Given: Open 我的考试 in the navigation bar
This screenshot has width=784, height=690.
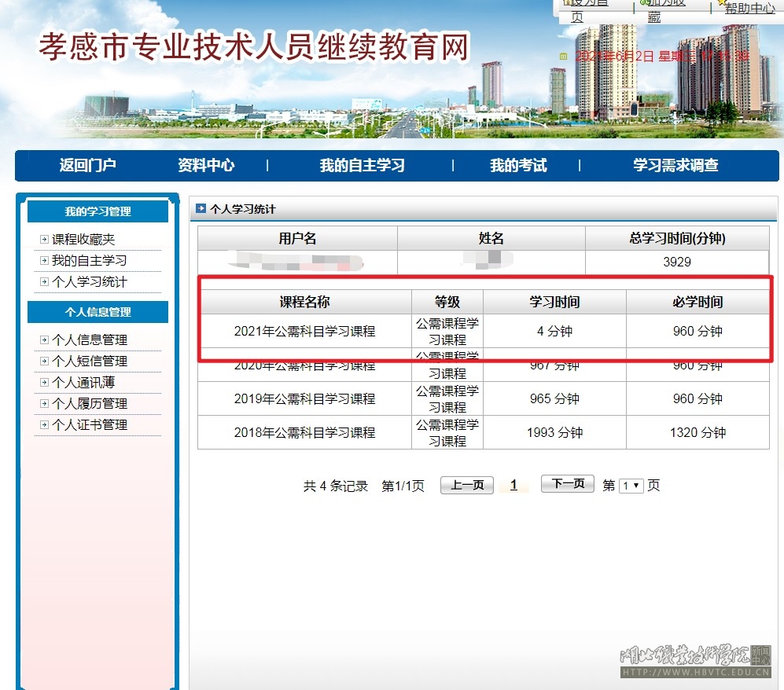Looking at the screenshot, I should (518, 166).
